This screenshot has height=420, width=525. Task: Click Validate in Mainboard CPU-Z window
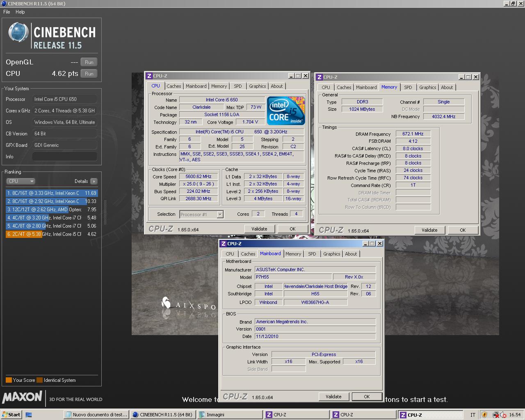click(x=333, y=397)
